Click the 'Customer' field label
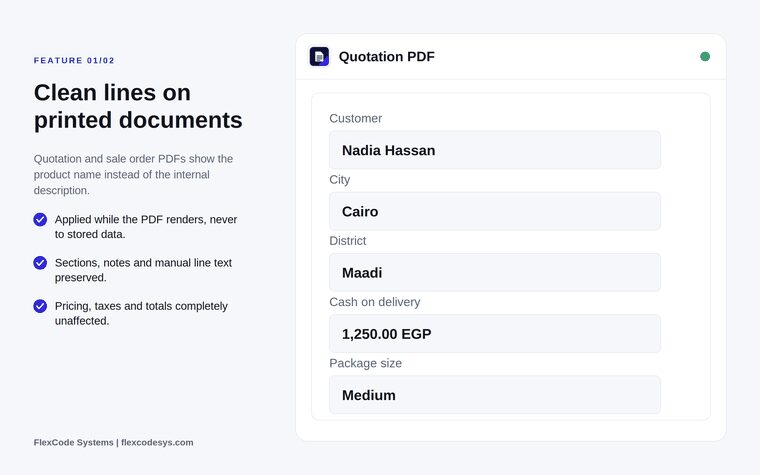The height and width of the screenshot is (475, 760). click(355, 118)
